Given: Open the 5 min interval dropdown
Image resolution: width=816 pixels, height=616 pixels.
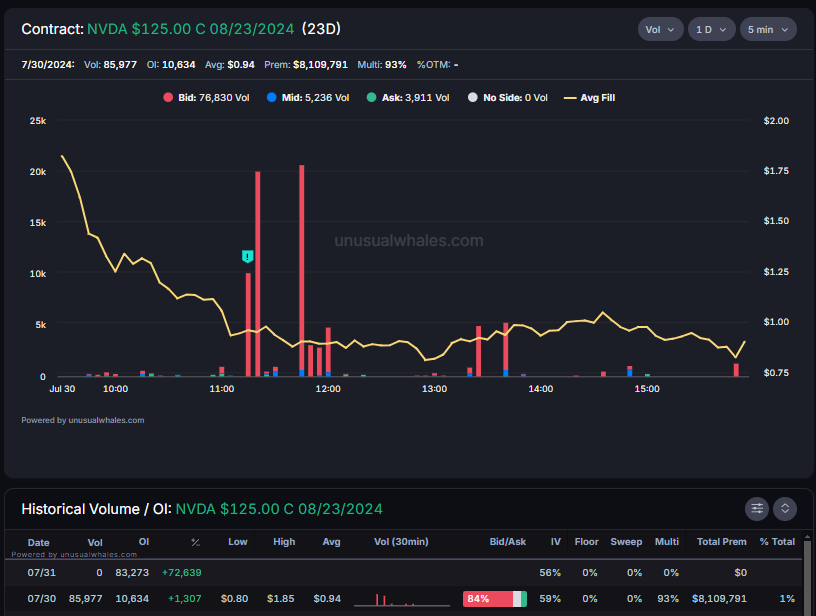Looking at the screenshot, I should (768, 29).
